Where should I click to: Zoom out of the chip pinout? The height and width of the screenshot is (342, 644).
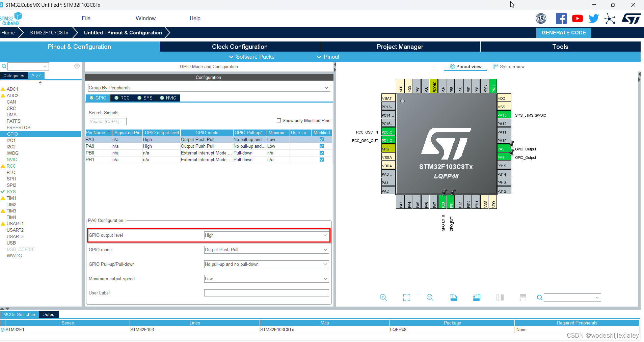click(x=430, y=297)
